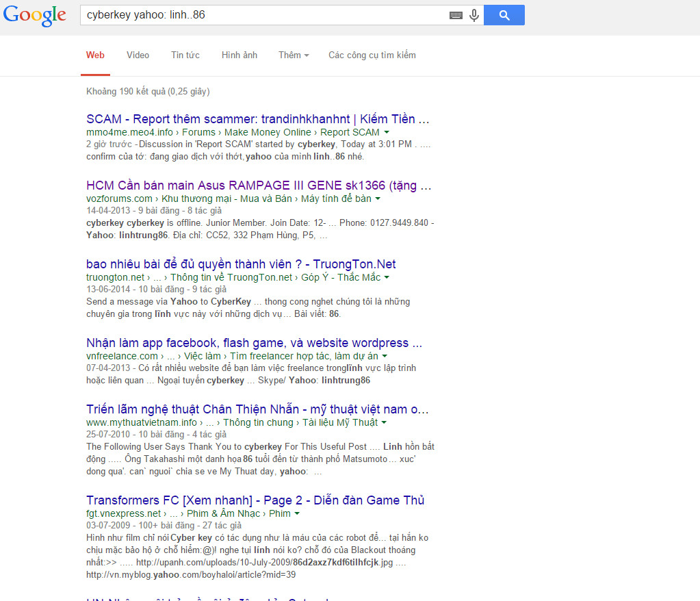Click 'Yahoo: linhtrung86' in vozforums snippet
This screenshot has height=601, width=700.
tap(127, 235)
